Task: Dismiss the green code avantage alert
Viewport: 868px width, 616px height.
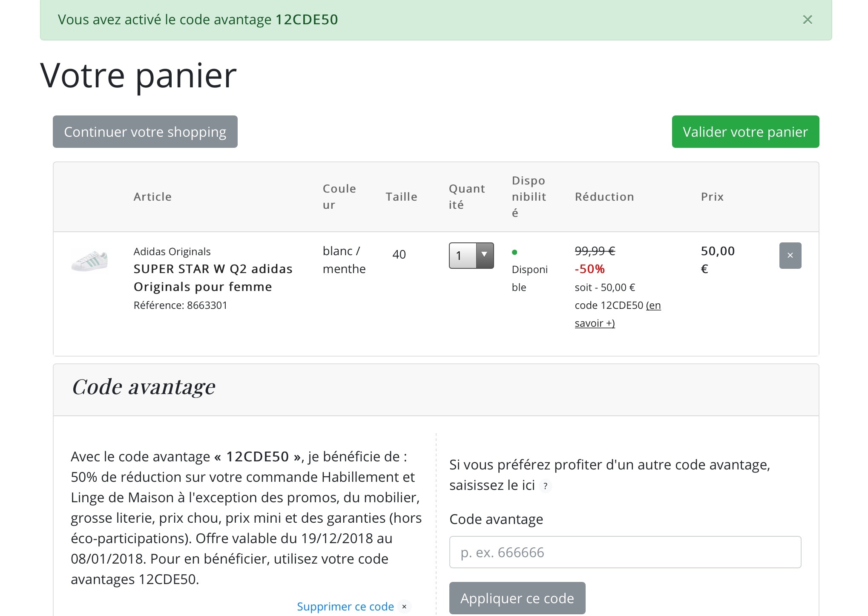Action: (x=807, y=20)
